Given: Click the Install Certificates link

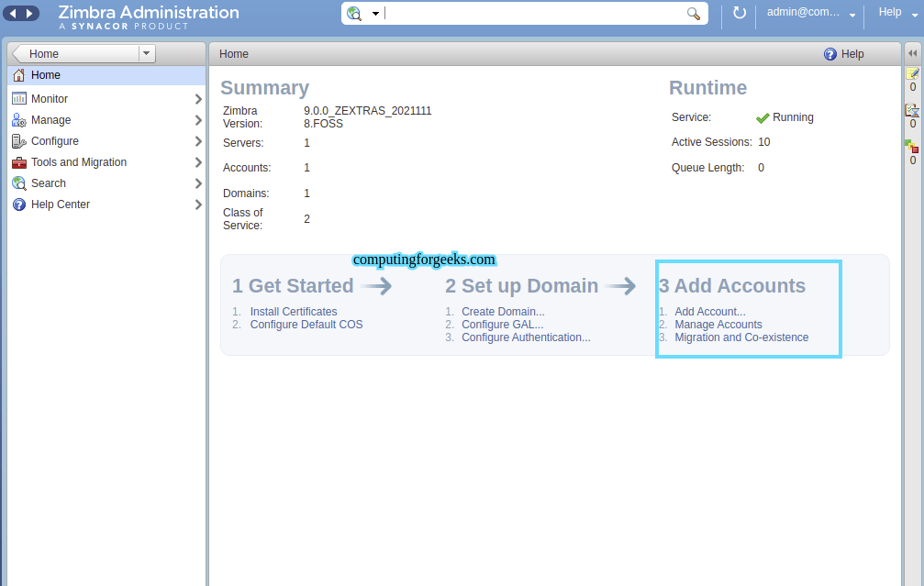Looking at the screenshot, I should tap(294, 312).
